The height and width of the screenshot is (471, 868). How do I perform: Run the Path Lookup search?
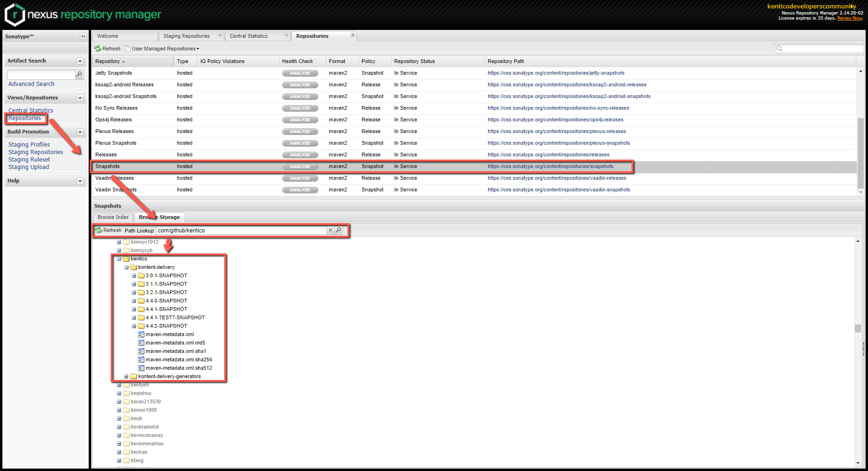pos(339,230)
